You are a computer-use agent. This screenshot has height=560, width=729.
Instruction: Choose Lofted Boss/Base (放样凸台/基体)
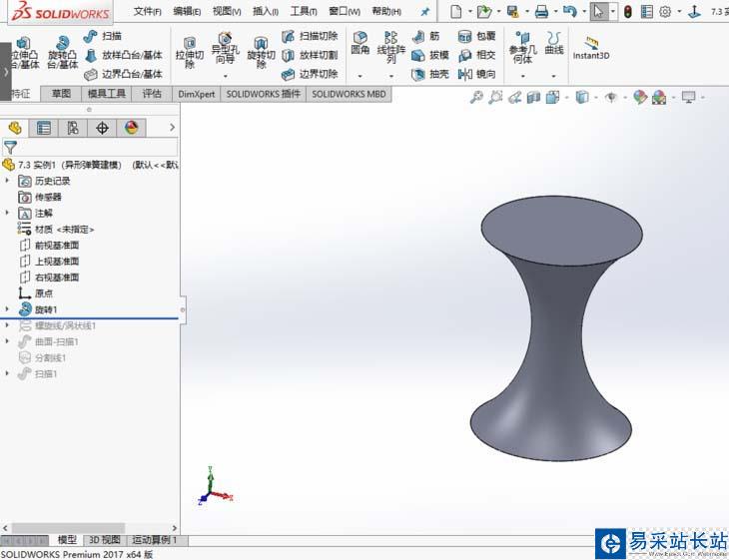[x=124, y=55]
